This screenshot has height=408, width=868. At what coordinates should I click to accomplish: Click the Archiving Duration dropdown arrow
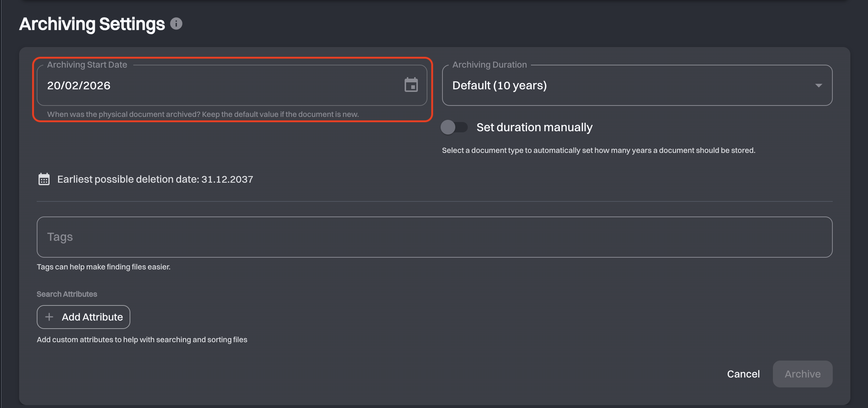[x=818, y=85]
